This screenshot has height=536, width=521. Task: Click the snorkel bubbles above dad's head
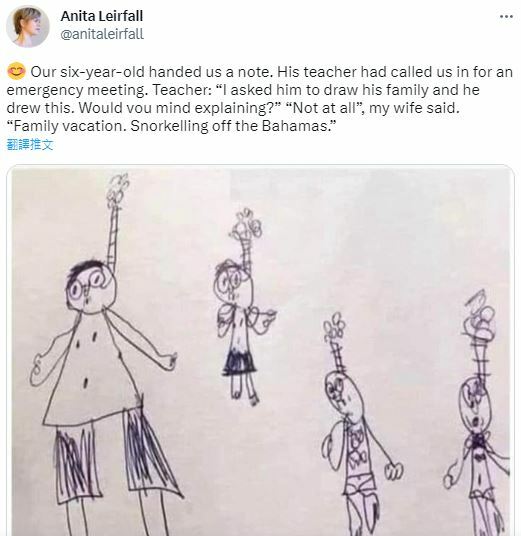click(x=118, y=189)
